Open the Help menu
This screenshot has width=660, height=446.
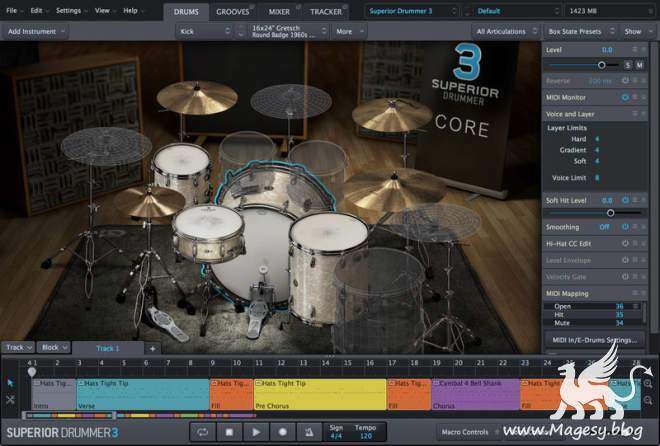(132, 11)
